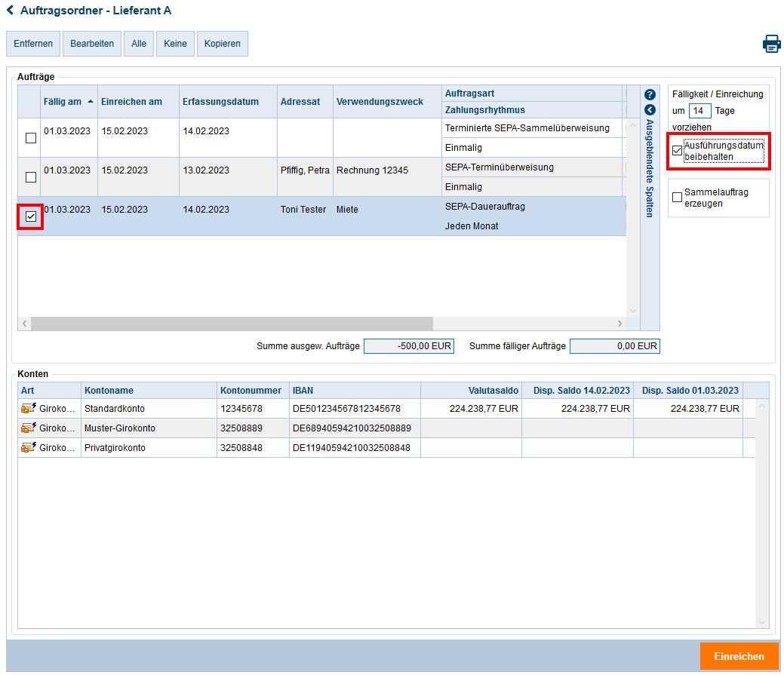Image resolution: width=784 pixels, height=675 pixels.
Task: Click the Entfernen button
Action: [33, 44]
